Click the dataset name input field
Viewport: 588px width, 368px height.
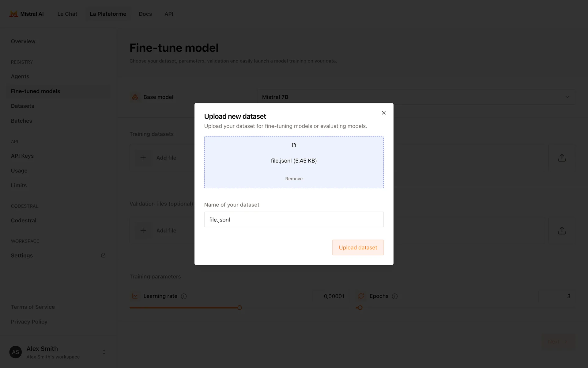click(294, 220)
